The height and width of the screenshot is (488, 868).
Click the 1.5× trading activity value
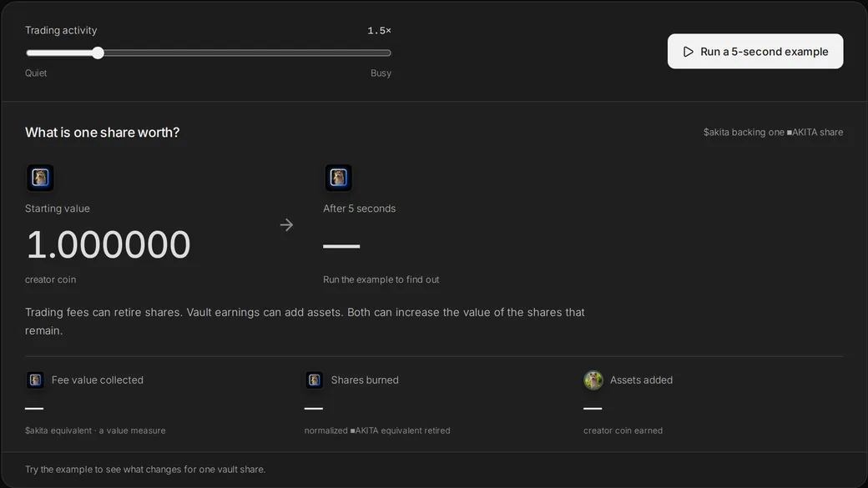(x=379, y=30)
